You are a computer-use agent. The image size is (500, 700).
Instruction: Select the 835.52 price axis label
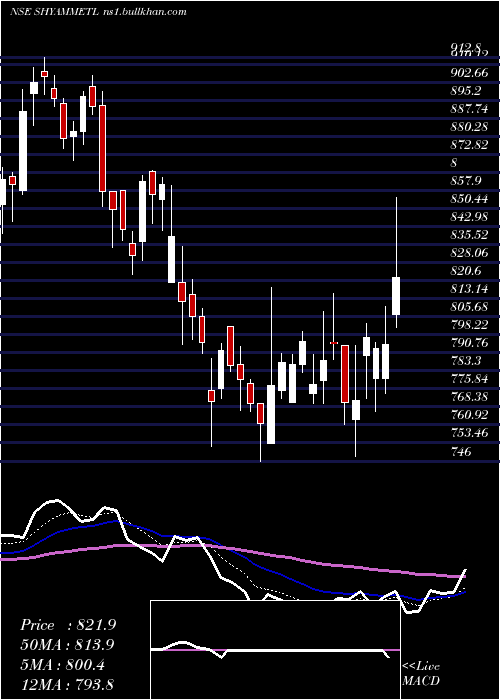point(468,235)
